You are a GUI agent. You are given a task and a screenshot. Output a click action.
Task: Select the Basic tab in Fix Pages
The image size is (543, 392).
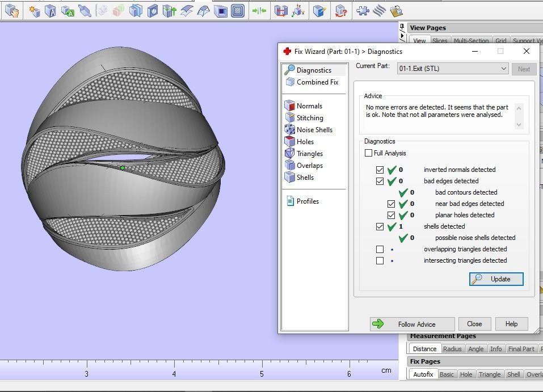[x=447, y=374]
